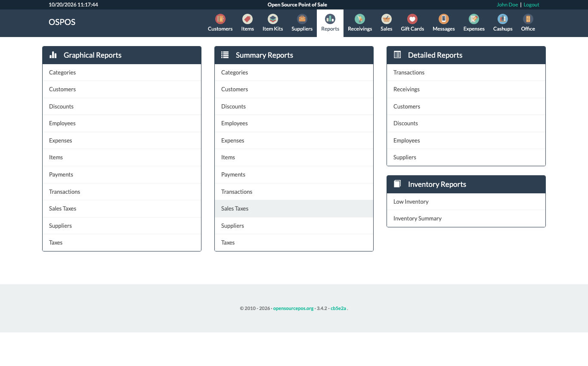Image resolution: width=588 pixels, height=366 pixels.
Task: Visit the opensourcepos.org footer link
Action: click(293, 308)
